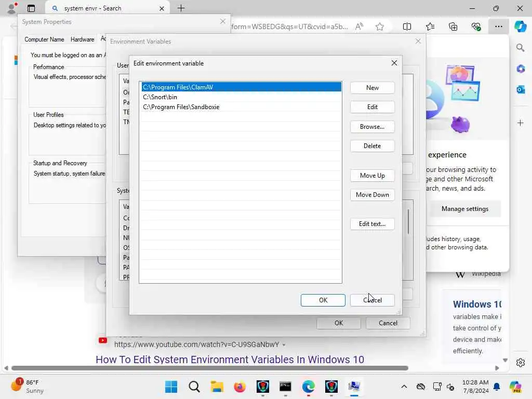Click OK in the Environment Variables window
Image resolution: width=532 pixels, height=399 pixels.
pyautogui.click(x=339, y=323)
